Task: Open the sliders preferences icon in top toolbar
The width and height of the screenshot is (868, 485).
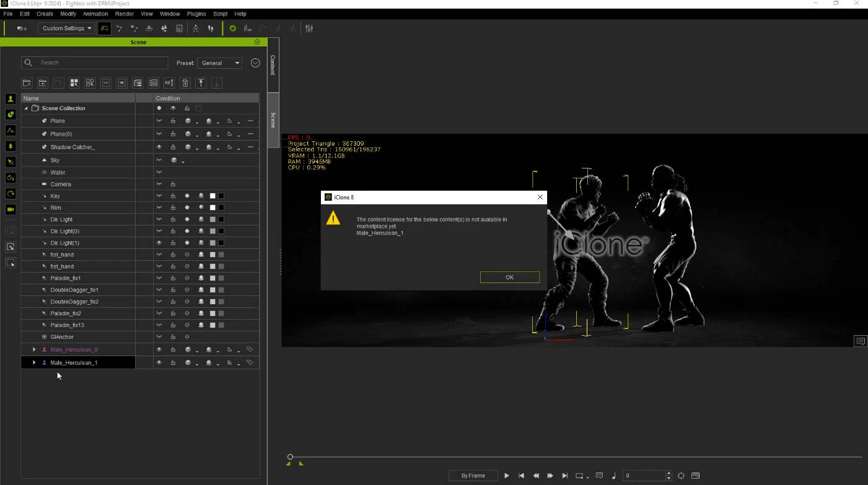Action: [309, 28]
